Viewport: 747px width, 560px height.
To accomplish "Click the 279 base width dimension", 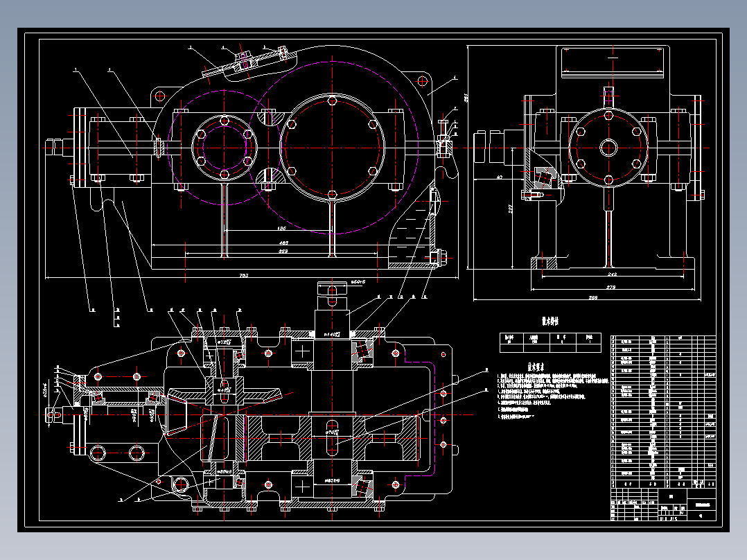I will click(x=611, y=287).
